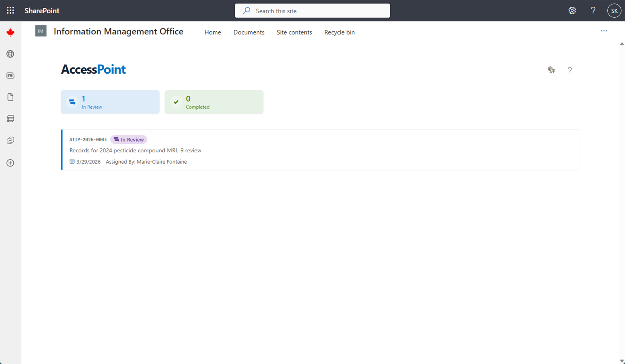Select the database list icon in sidebar
Screen dimensions: 625x364
pyautogui.click(x=10, y=119)
